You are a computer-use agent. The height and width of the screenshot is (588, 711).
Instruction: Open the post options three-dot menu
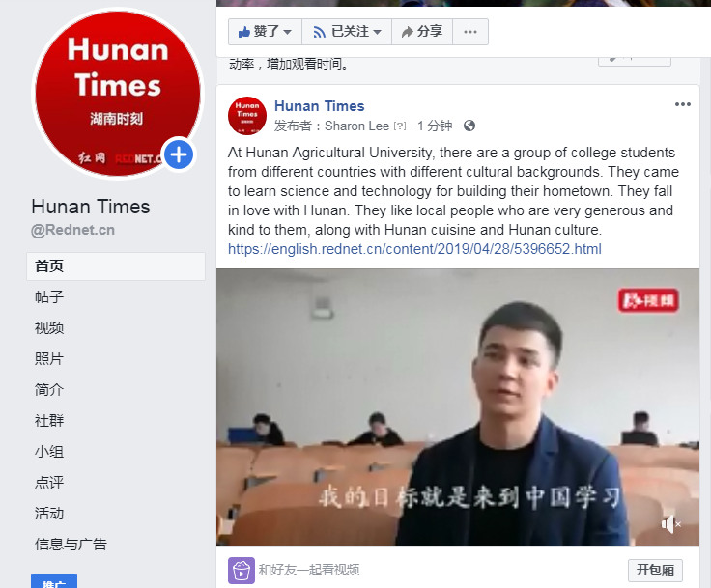(x=682, y=104)
